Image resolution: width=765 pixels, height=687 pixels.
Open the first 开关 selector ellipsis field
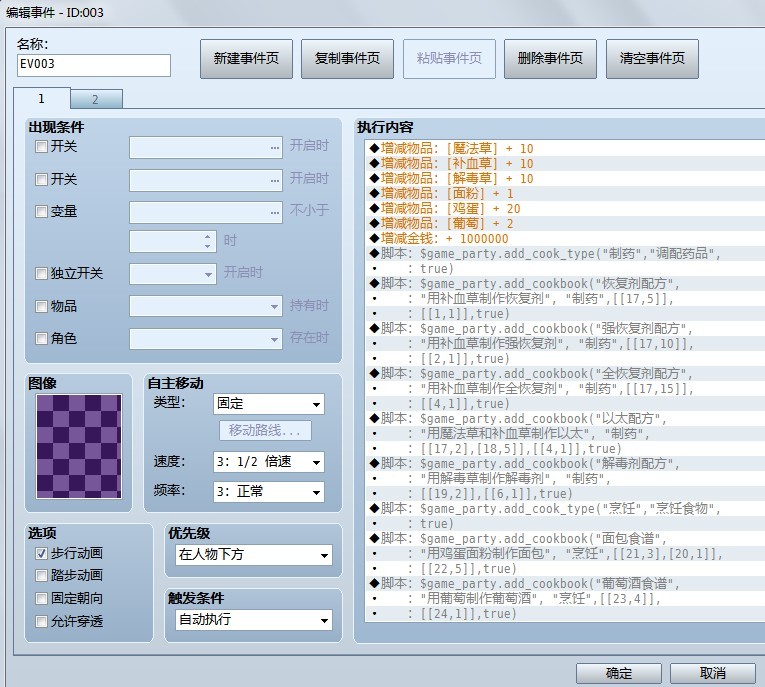tap(206, 147)
